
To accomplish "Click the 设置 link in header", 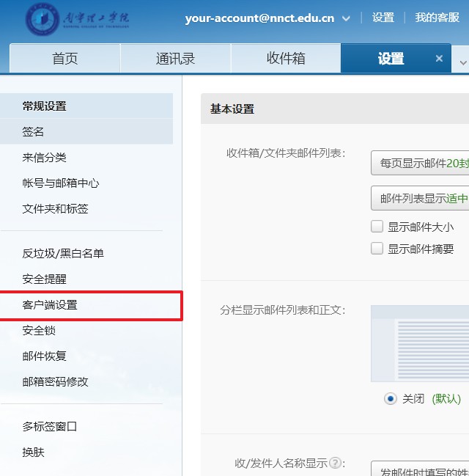I will (383, 18).
